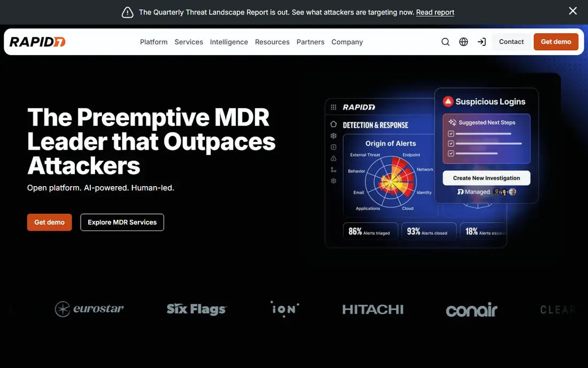
Task: Click the tagline Open platform. AI-powered. Human-led.
Action: point(100,188)
